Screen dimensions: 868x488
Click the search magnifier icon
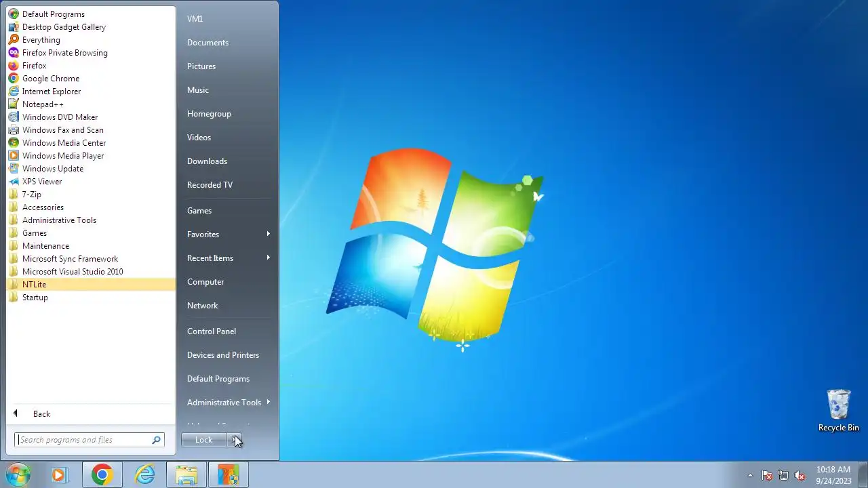[156, 440]
